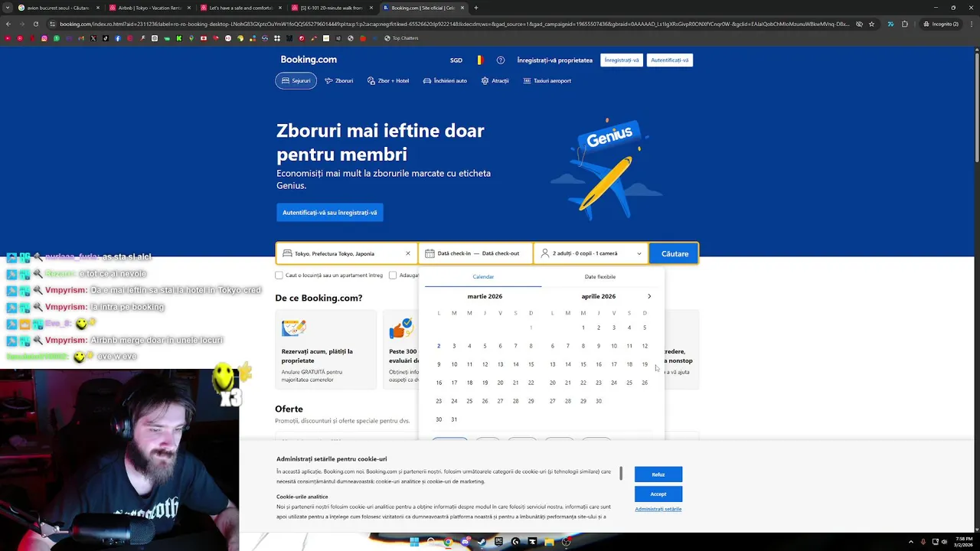Switch to 'K-101 20-minute walk' tab
Screen dimensions: 980x551
tap(332, 8)
